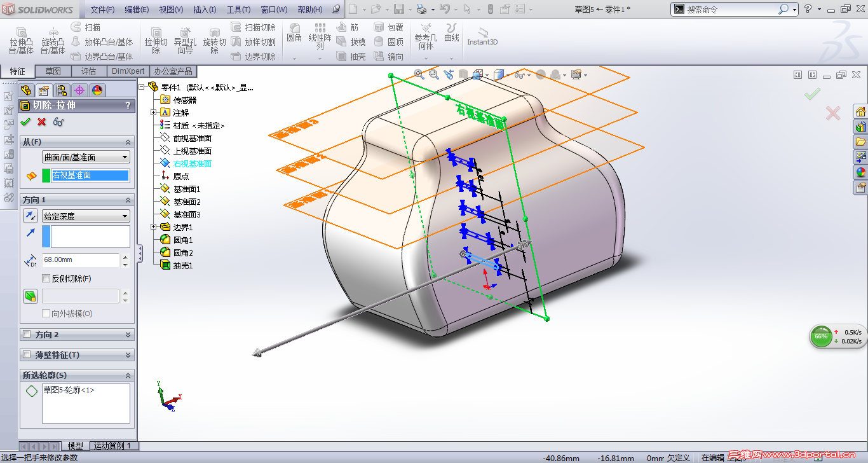Screen dimensions: 868x463
Task: Switch to the FeatureManager design tree tab icon
Action: coord(26,90)
